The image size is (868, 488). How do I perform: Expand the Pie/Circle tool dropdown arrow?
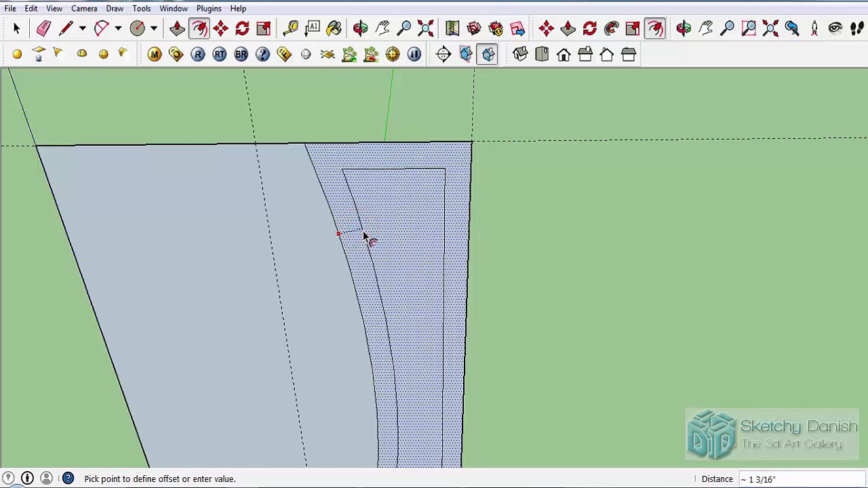point(154,28)
